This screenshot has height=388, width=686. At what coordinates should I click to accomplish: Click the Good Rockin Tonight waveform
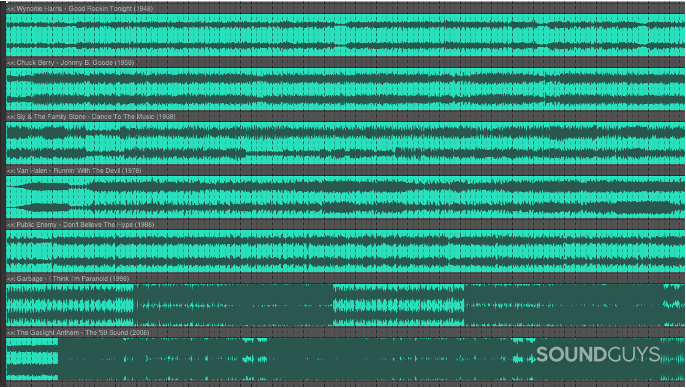tap(346, 35)
